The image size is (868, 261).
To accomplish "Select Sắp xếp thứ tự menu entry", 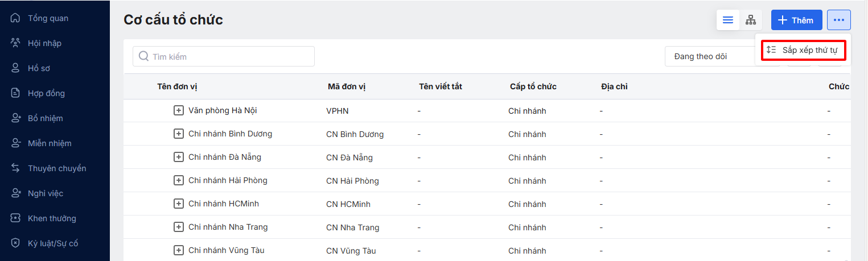I will click(803, 50).
